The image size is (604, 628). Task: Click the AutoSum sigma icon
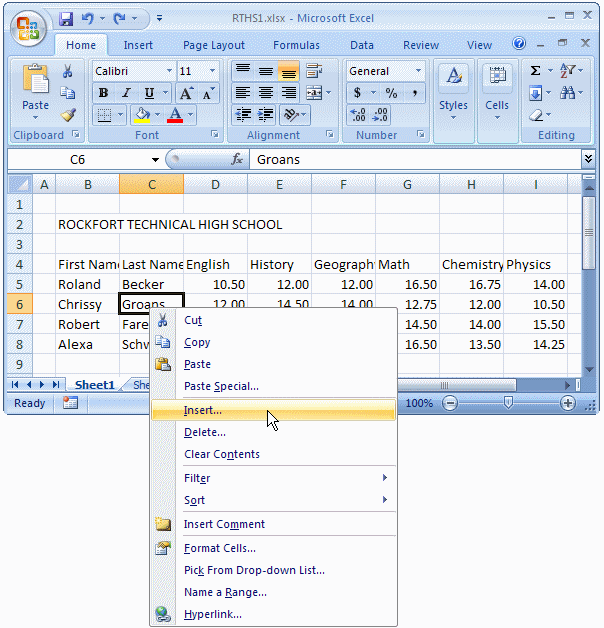(x=535, y=71)
